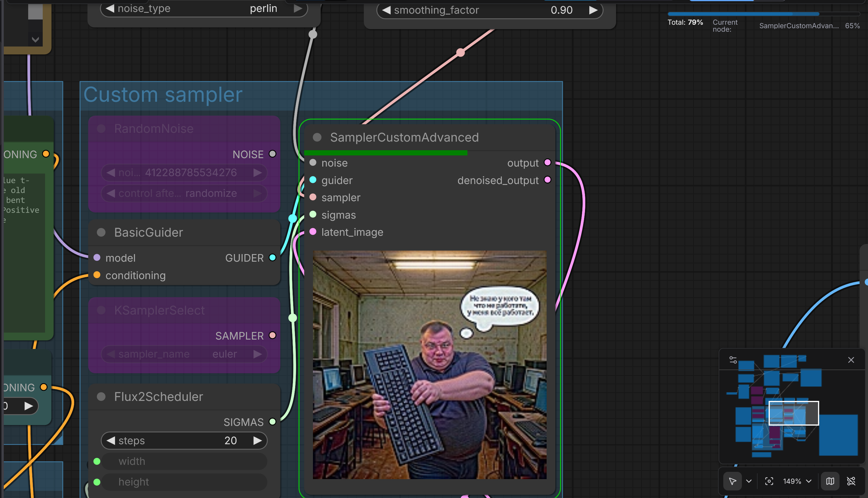Viewport: 868px width, 498px height.
Task: Select the cursor select mode tool
Action: pyautogui.click(x=732, y=481)
